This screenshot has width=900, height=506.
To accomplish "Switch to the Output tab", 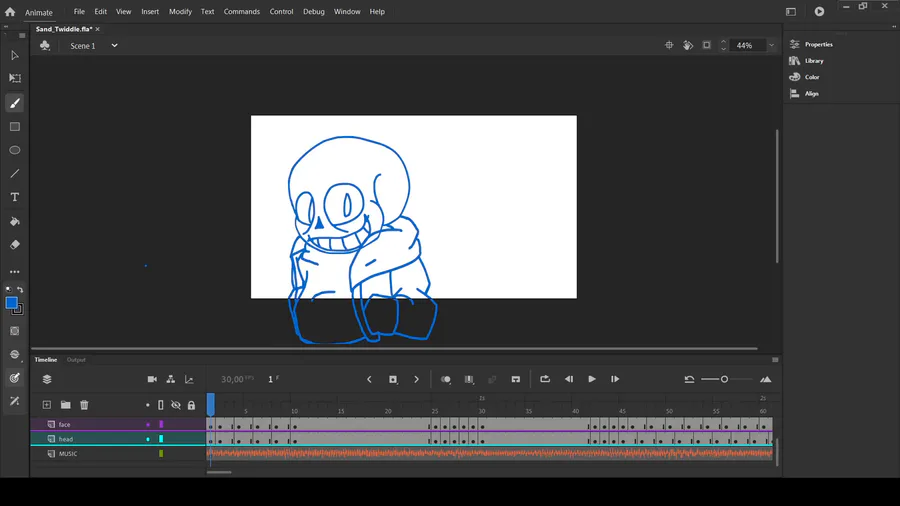I will (76, 360).
